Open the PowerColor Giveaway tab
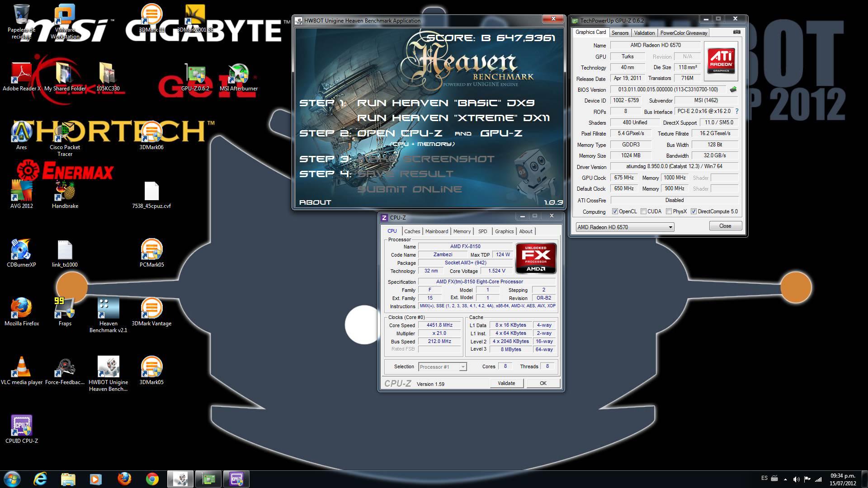This screenshot has width=868, height=488. tap(683, 33)
